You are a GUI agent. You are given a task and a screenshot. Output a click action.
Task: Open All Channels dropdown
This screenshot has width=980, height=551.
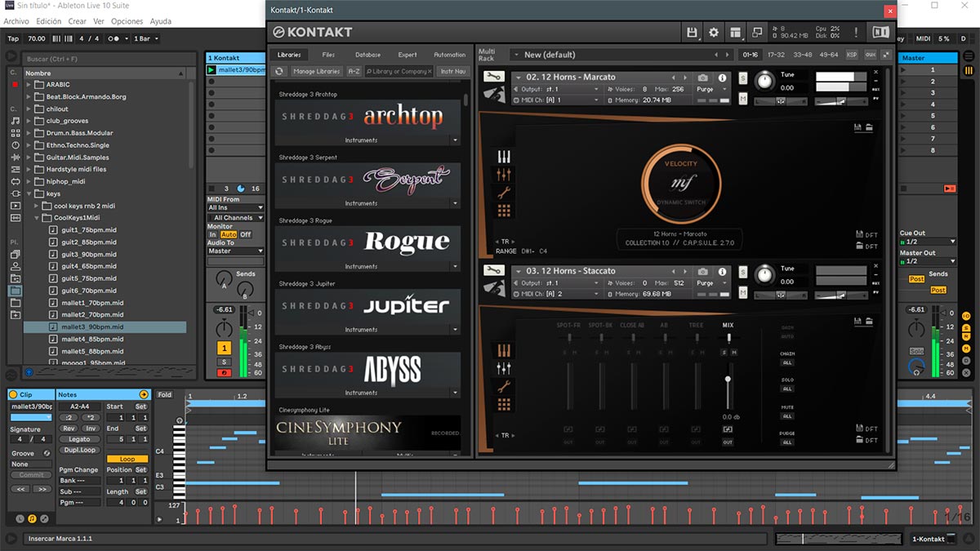tap(236, 218)
